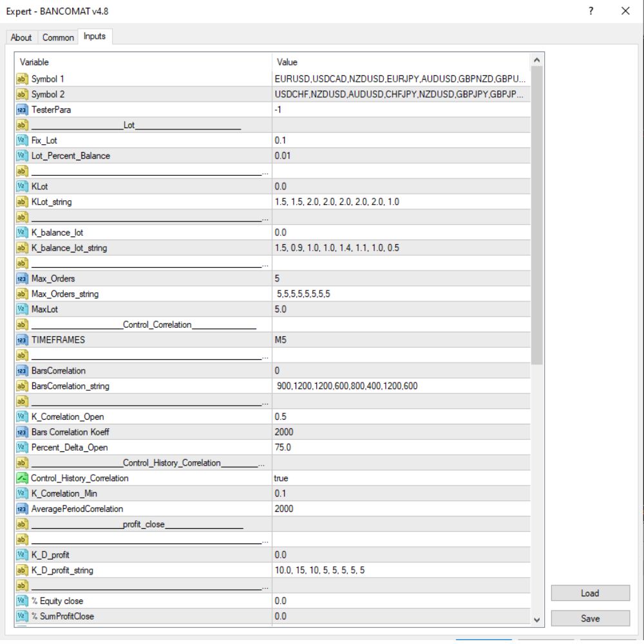
Task: Click the Save button
Action: pos(590,618)
